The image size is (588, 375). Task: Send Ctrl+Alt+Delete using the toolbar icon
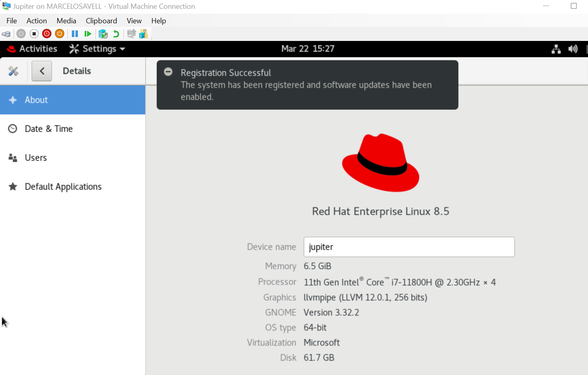[x=6, y=34]
